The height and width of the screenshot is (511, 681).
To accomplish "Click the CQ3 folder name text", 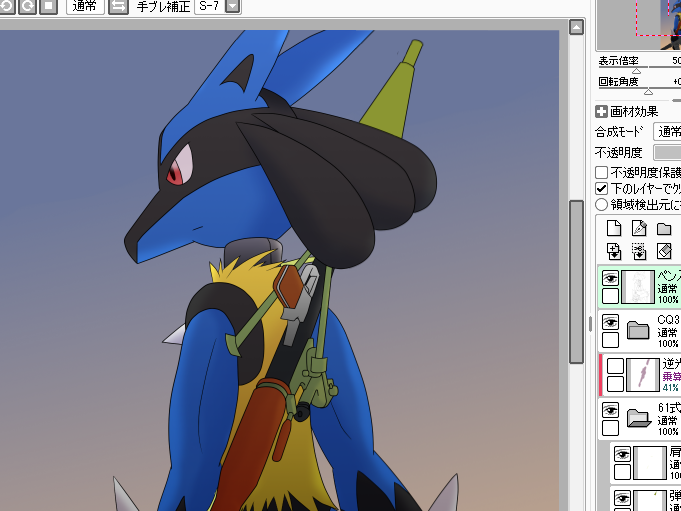I will pos(668,320).
